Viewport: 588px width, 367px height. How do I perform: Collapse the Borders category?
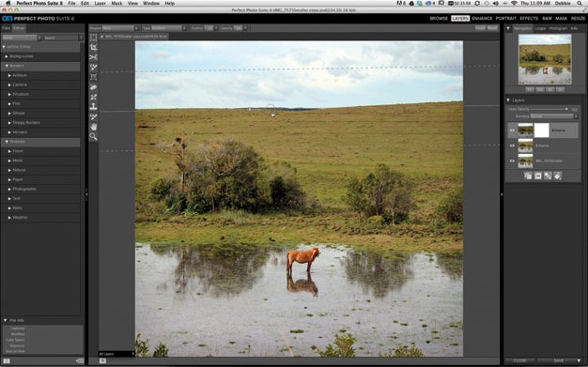[7, 66]
